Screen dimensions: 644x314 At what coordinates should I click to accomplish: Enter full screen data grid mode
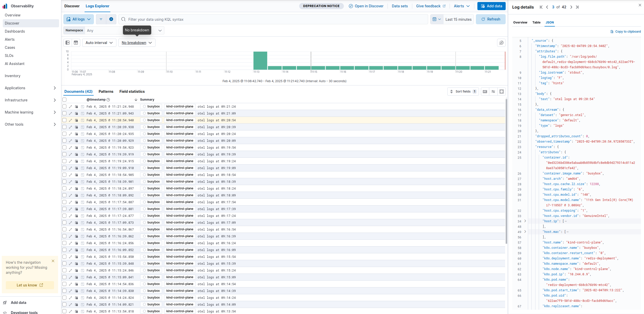[x=501, y=92]
